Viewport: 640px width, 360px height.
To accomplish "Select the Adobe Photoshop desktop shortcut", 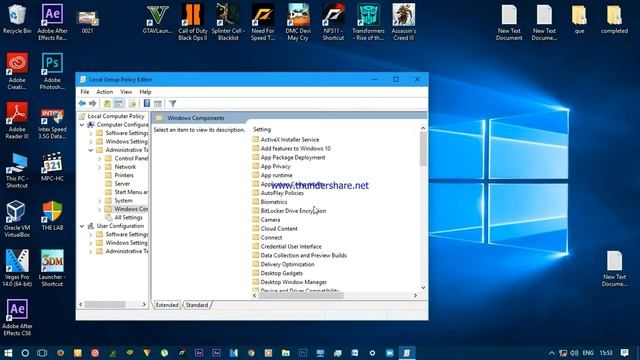I will coord(52,71).
